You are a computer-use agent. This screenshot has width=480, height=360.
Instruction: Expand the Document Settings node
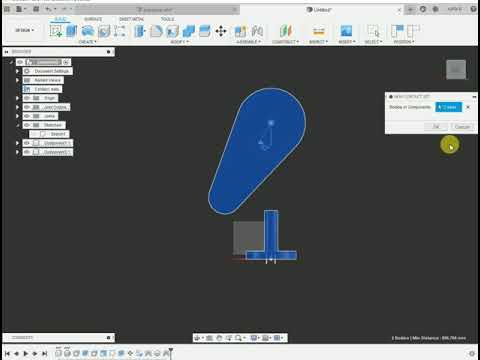click(x=17, y=71)
